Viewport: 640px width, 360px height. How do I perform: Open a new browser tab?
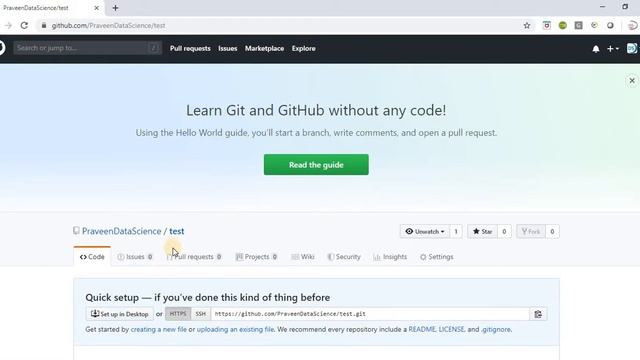(x=116, y=8)
